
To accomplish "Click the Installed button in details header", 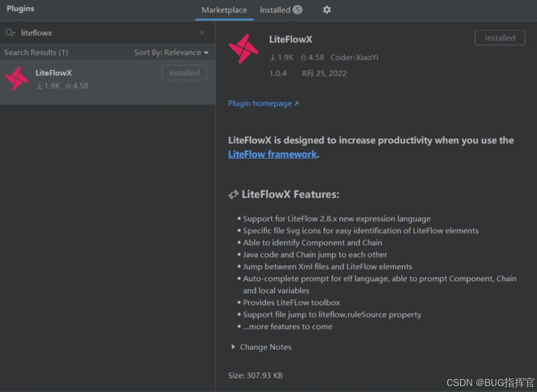I will pos(500,38).
